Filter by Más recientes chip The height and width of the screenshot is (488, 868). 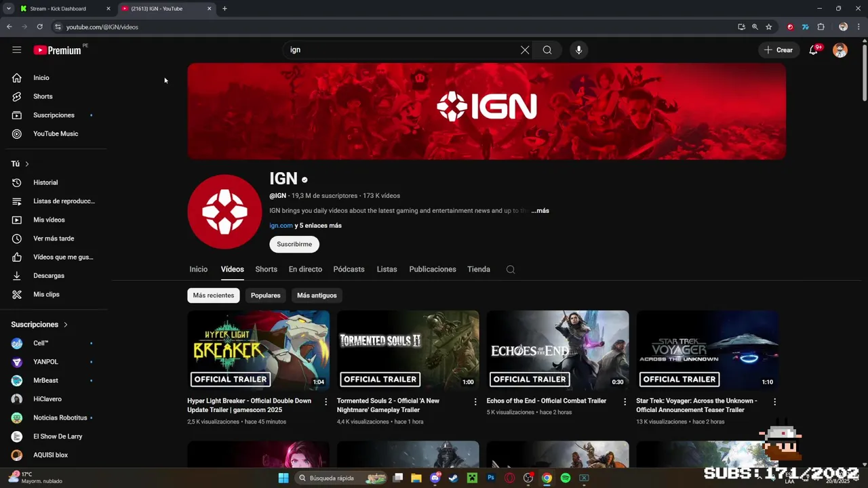click(x=214, y=296)
